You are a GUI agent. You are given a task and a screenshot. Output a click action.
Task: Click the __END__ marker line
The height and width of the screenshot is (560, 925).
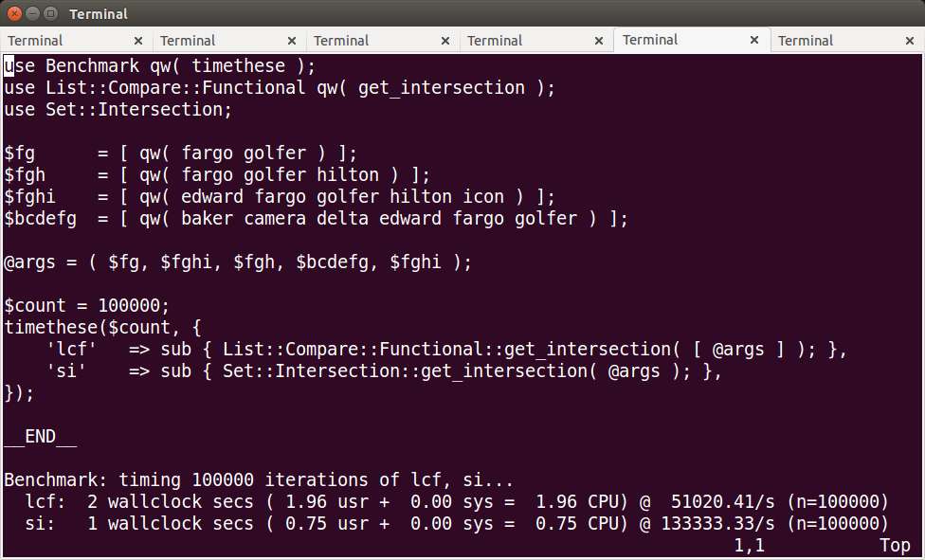pos(40,437)
